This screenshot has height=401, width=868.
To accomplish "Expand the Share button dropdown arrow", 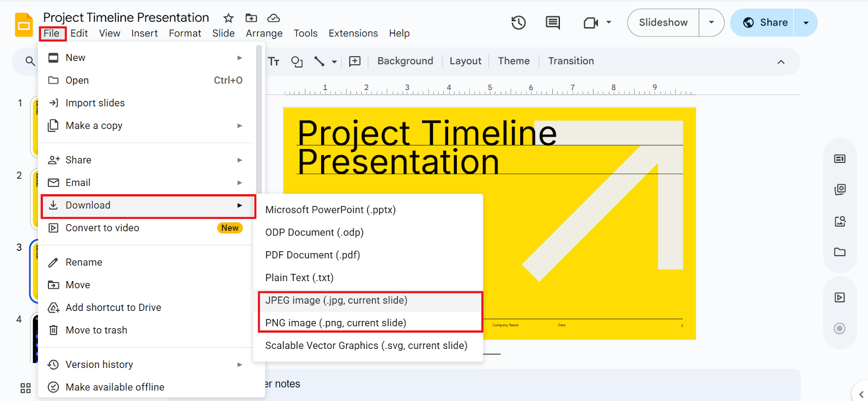I will click(x=806, y=23).
